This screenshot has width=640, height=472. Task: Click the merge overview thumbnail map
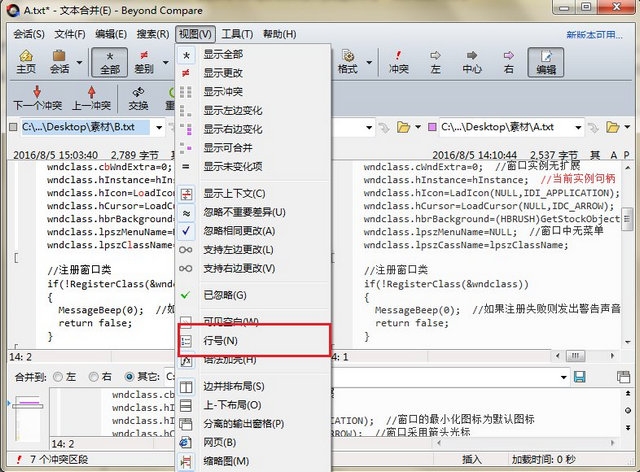pyautogui.click(x=28, y=417)
